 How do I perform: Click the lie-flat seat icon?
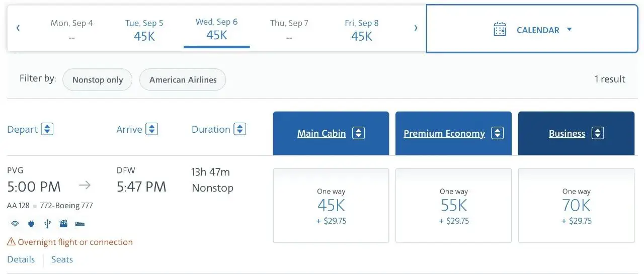80,224
